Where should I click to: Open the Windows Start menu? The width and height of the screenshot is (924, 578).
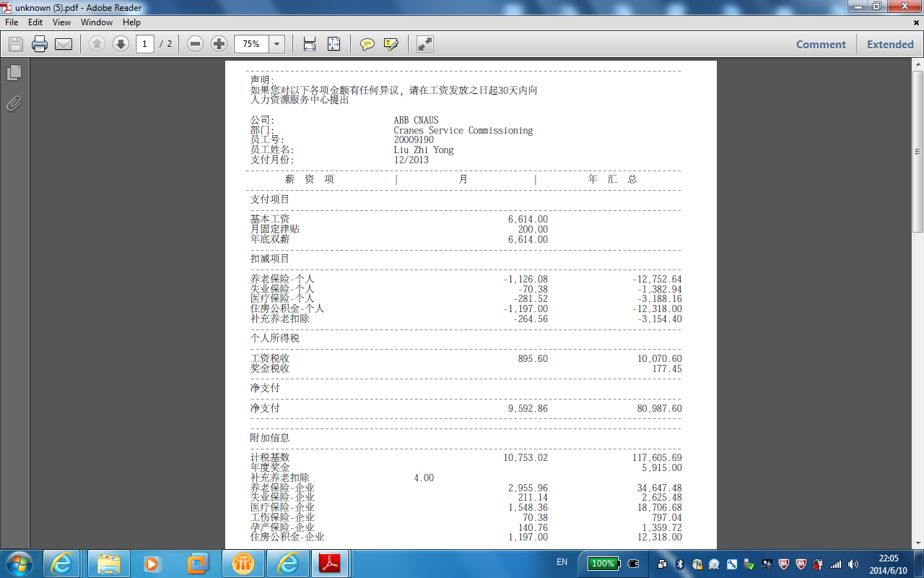coord(18,563)
